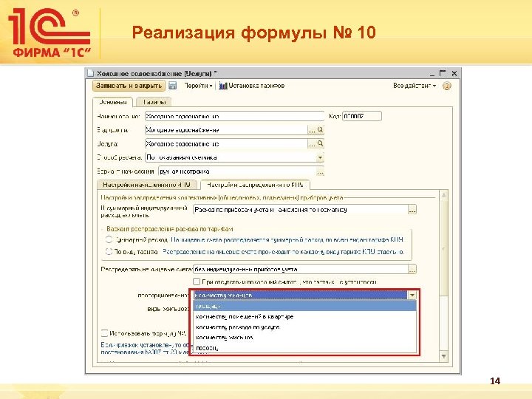Choose количеству помещений в квартире option

coord(304,316)
